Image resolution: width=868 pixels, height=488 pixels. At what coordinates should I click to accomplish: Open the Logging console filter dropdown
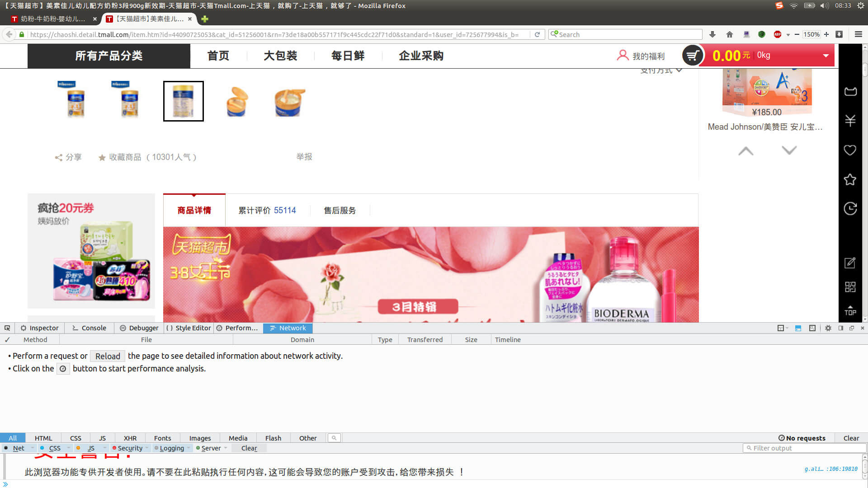189,448
